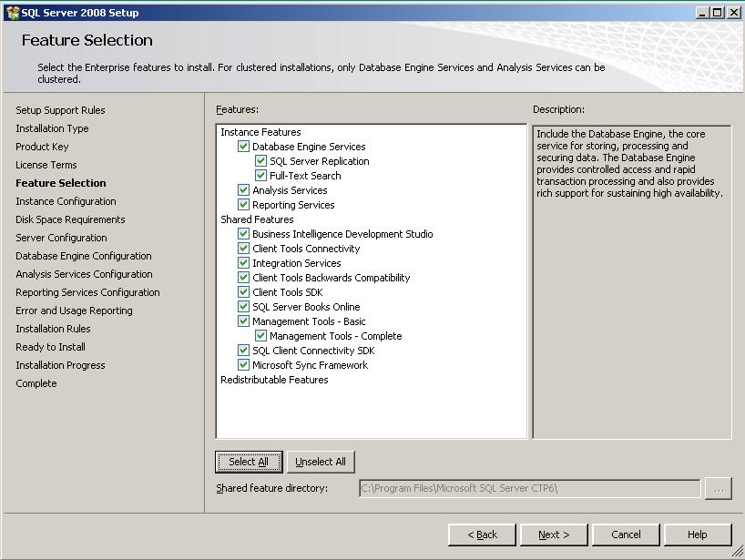Toggle Full-Text Search checkbox

pos(260,176)
